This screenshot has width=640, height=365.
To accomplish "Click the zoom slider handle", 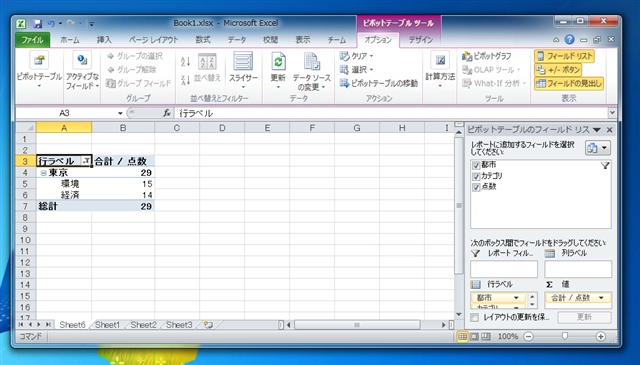I will [x=564, y=336].
